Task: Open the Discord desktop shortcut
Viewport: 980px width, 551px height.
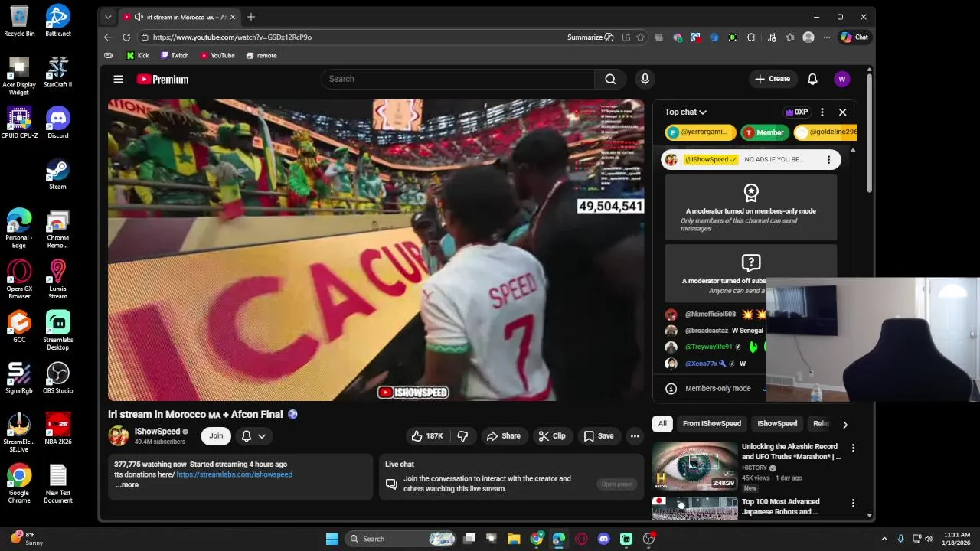Action: pos(58,122)
